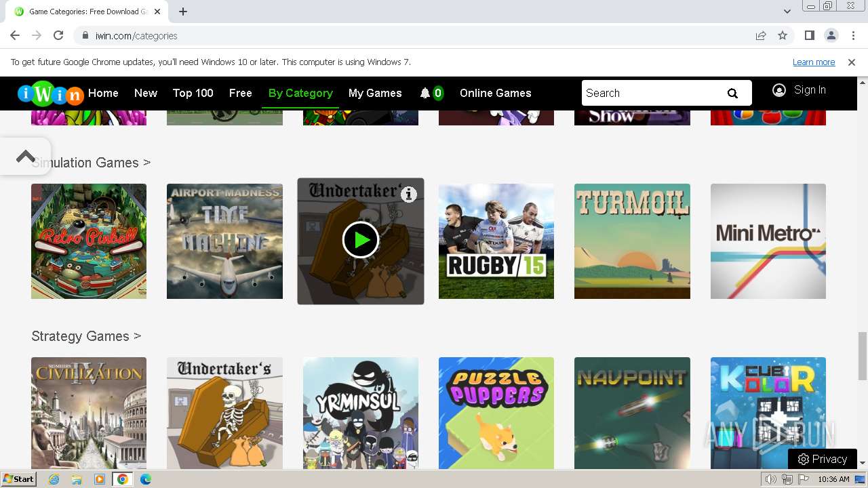Click the share page icon
Screen dimensions: 868x488
pos(761,35)
